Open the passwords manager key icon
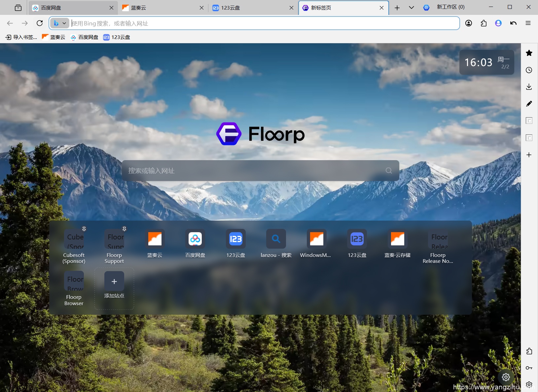The image size is (538, 392). (x=529, y=368)
